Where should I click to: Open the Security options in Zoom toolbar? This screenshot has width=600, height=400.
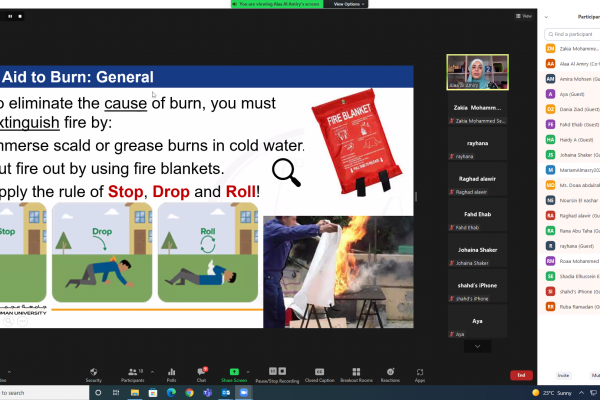[x=93, y=373]
